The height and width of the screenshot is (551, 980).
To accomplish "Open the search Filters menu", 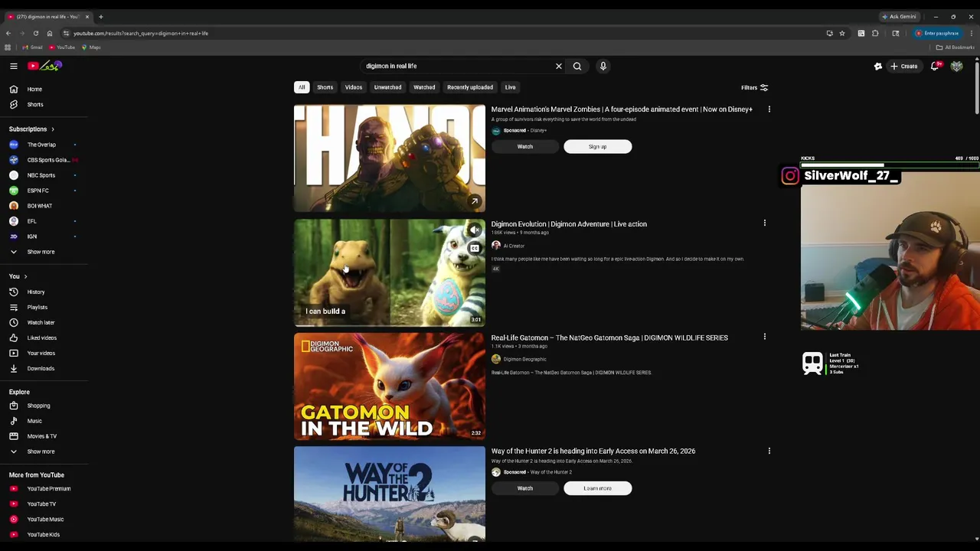I will coord(754,88).
